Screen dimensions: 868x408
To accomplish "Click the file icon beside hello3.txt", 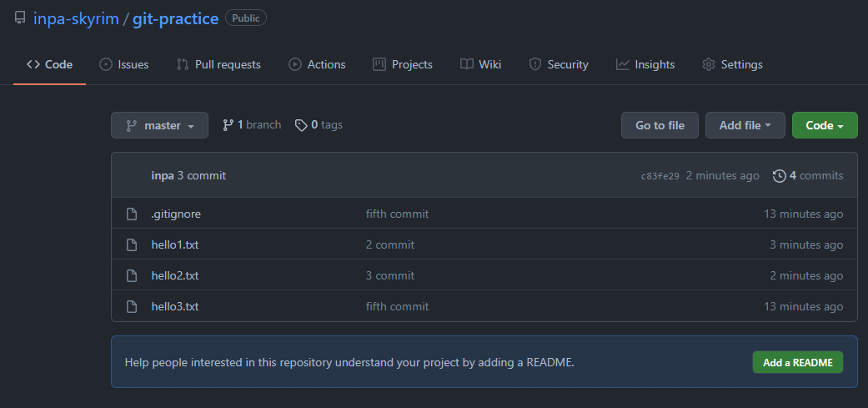I will click(131, 307).
